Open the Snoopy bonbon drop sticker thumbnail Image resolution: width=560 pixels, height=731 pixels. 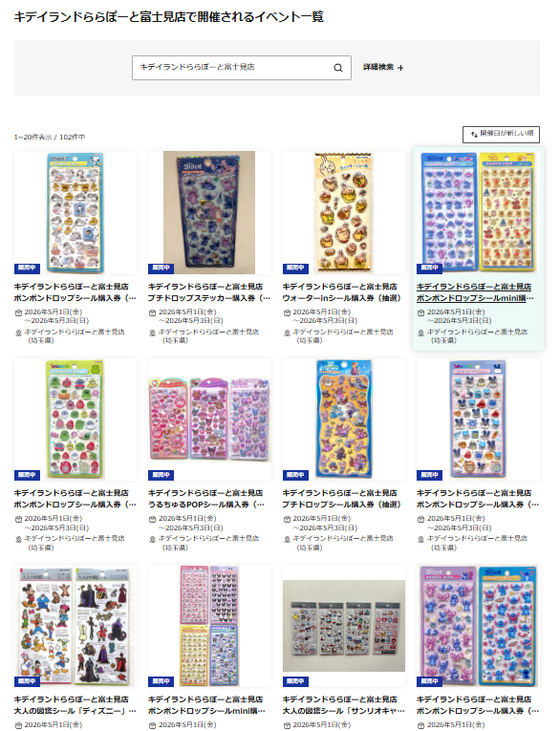tap(75, 213)
